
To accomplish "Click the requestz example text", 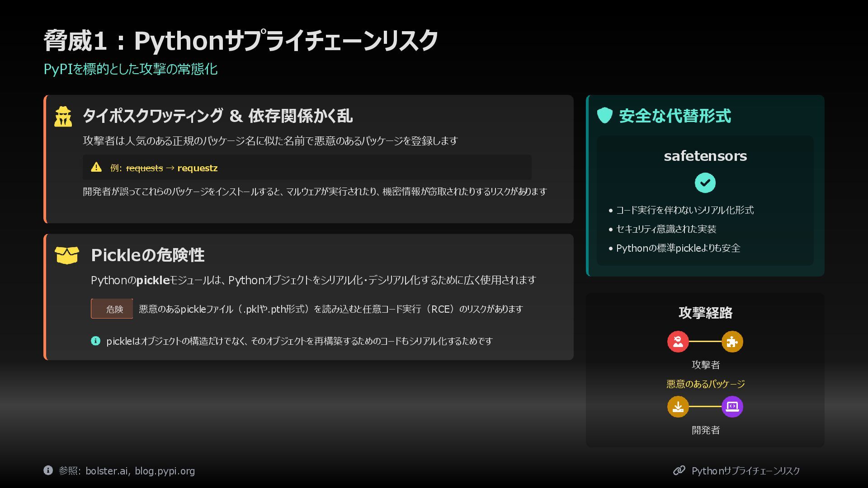I will click(197, 168).
